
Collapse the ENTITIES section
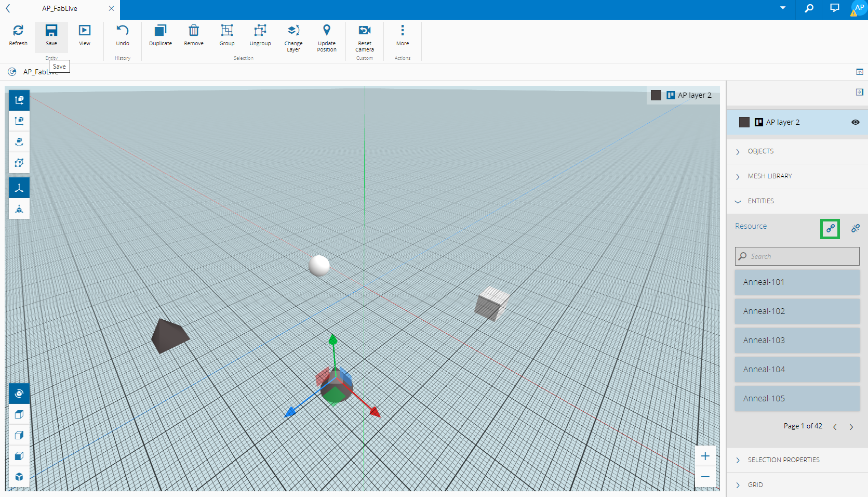tap(760, 201)
